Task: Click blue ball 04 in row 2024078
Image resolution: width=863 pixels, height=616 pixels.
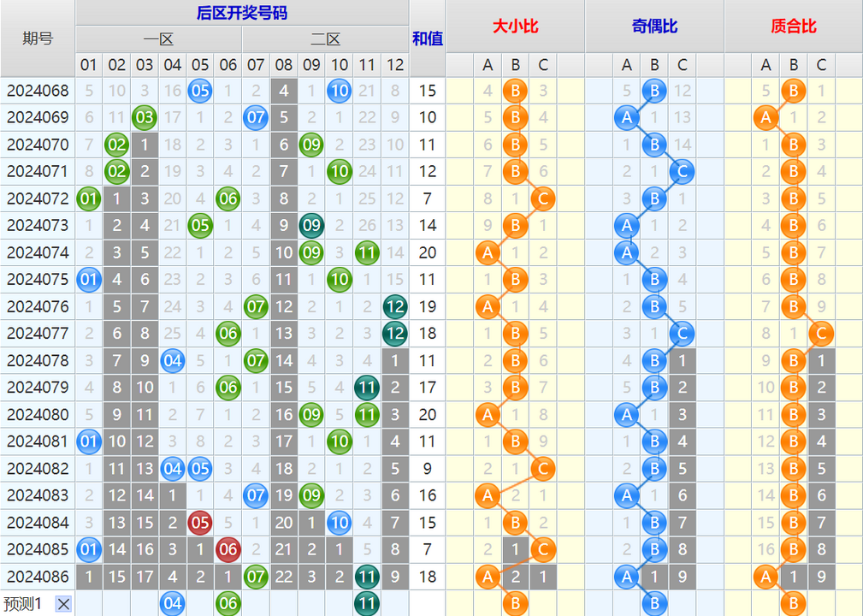Action: (172, 360)
